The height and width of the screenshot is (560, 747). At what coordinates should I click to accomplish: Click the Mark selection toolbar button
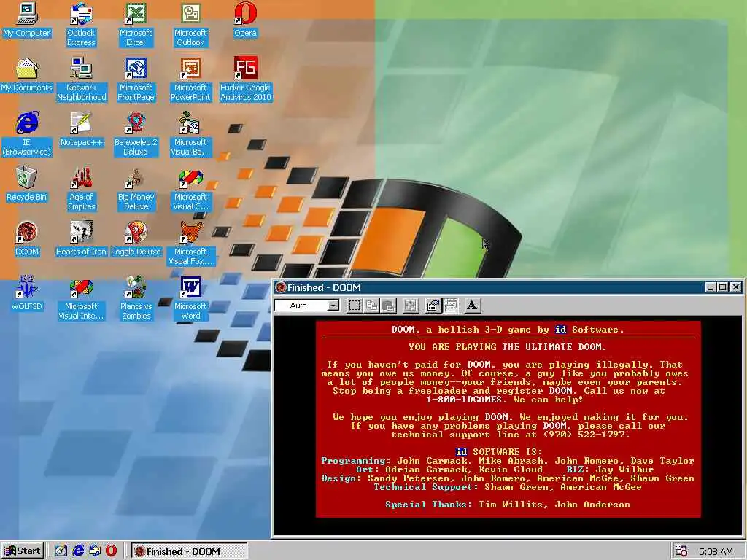(x=354, y=306)
